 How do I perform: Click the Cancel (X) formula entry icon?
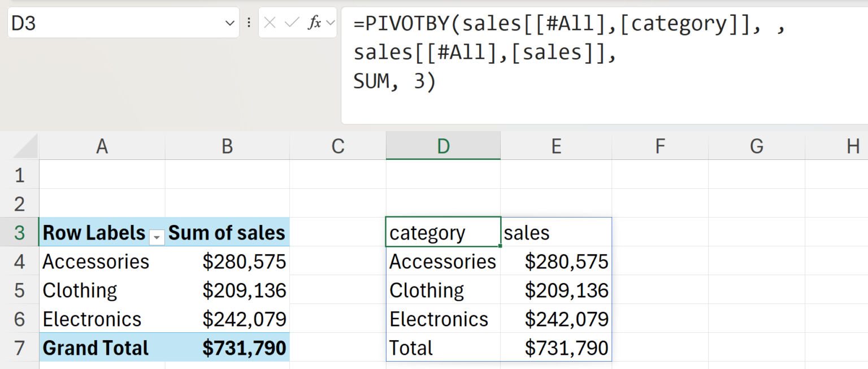[270, 23]
